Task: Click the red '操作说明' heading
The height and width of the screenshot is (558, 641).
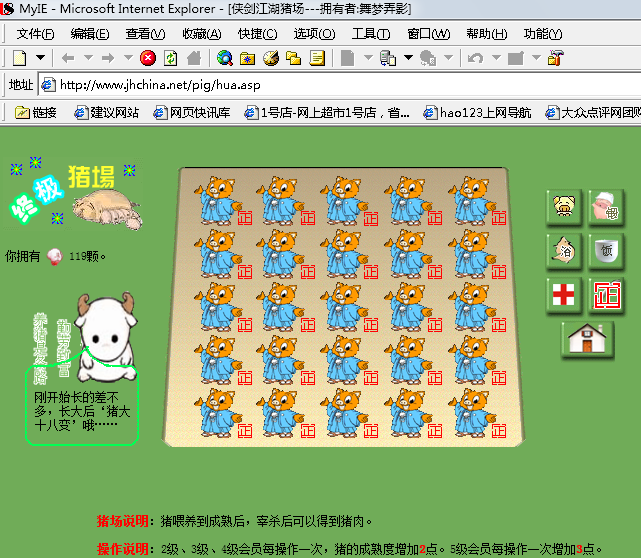Action: [123, 549]
